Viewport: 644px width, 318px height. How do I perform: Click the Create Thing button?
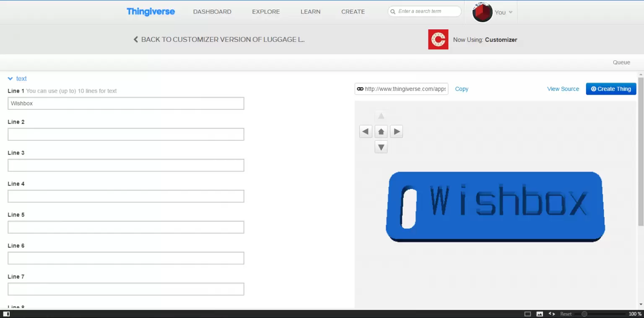pos(611,89)
